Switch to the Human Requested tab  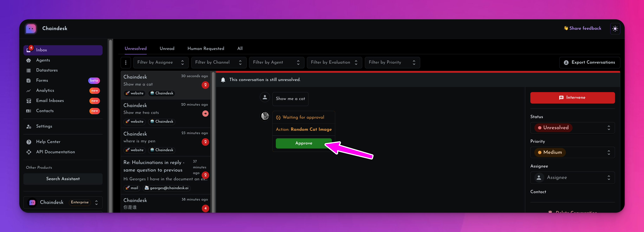206,49
